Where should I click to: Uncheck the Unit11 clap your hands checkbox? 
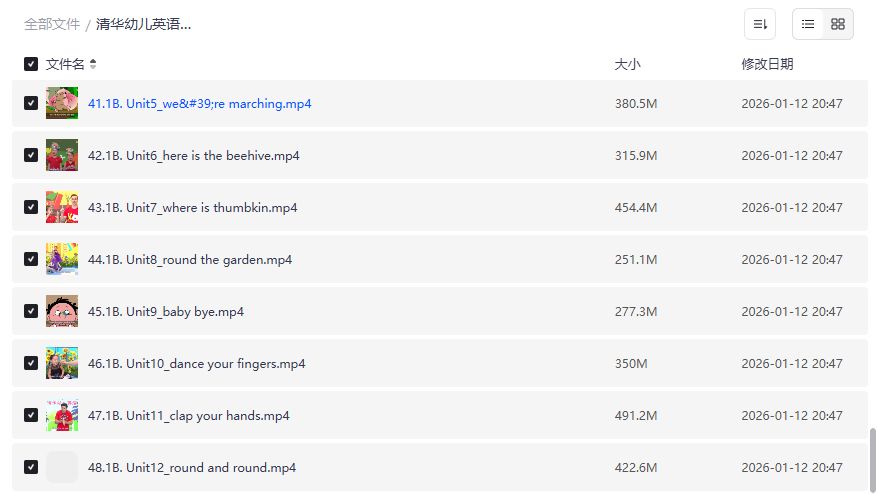tap(31, 416)
